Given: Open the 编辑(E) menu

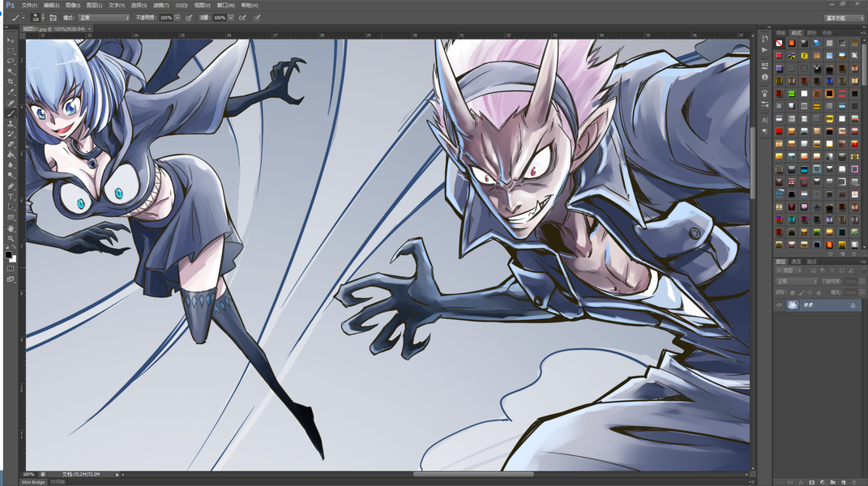Looking at the screenshot, I should pos(52,5).
